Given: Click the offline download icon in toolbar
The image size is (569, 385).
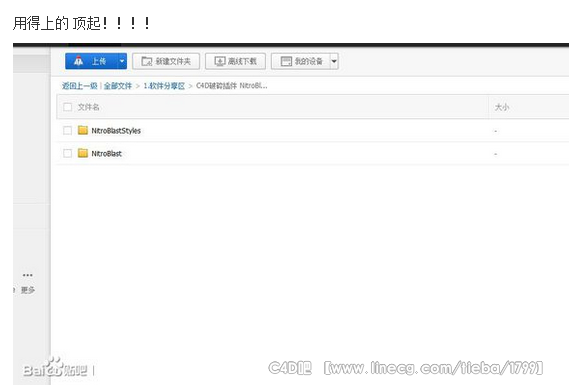Looking at the screenshot, I should pos(220,61).
